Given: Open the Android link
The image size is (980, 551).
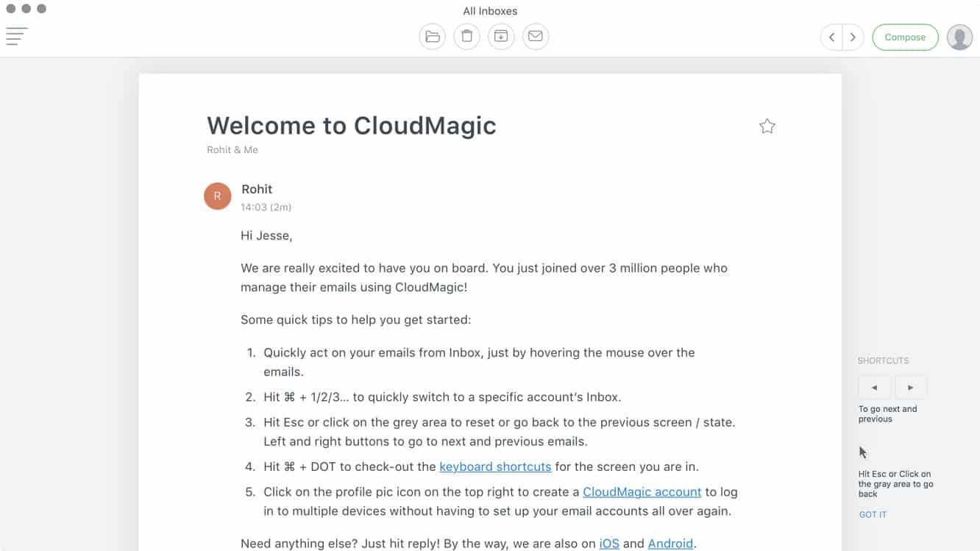Looking at the screenshot, I should (670, 544).
